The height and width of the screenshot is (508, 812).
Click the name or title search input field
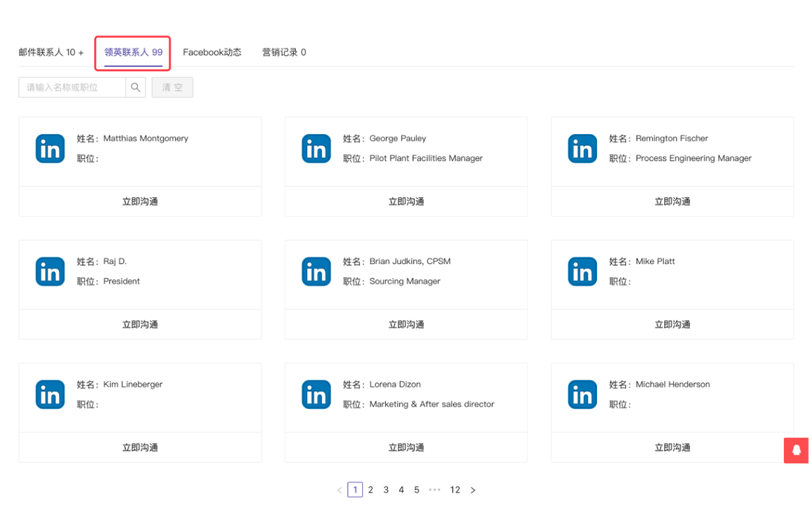[x=72, y=87]
